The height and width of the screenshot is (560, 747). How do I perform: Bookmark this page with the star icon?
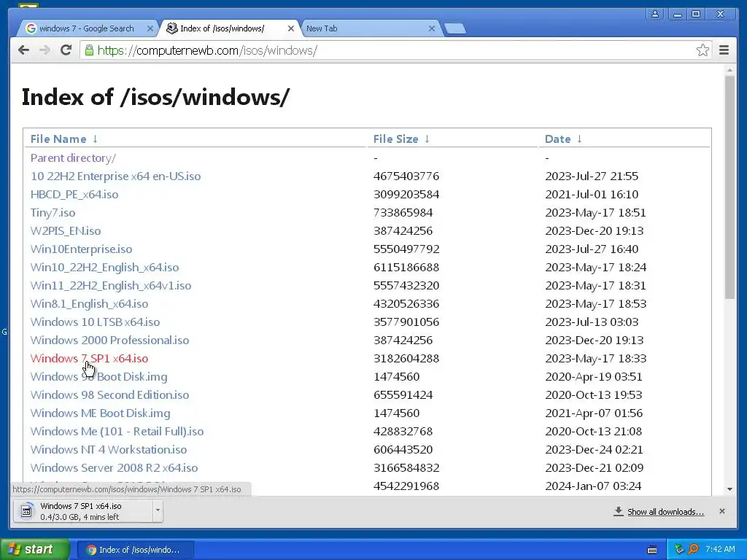[x=703, y=50]
